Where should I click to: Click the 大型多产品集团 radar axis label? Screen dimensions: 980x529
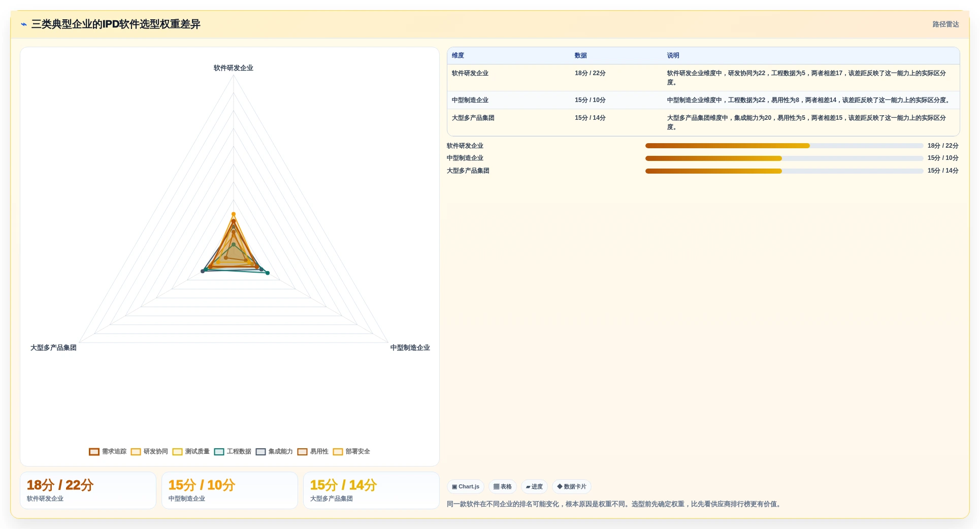[x=53, y=348]
